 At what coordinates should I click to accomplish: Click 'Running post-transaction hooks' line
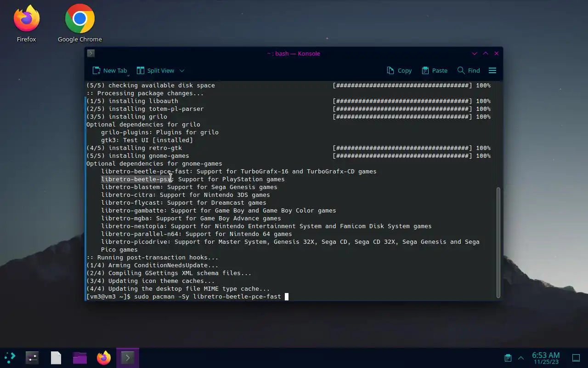point(153,257)
